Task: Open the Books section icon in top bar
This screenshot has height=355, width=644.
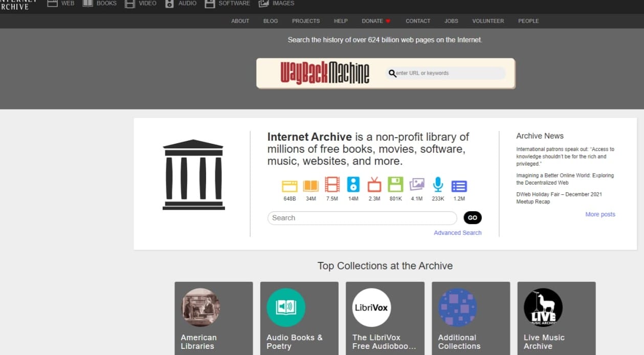Action: (x=87, y=3)
